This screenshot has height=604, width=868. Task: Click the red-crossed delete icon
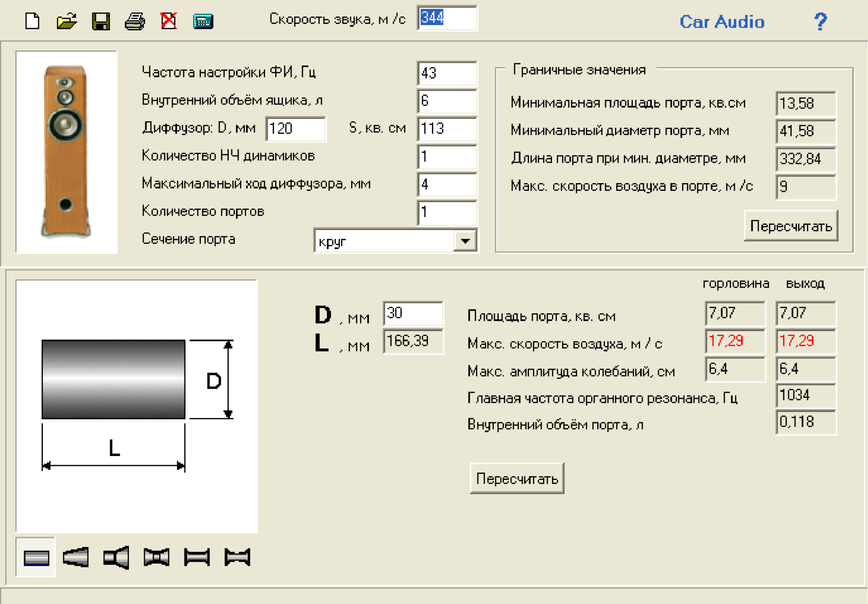tap(168, 21)
